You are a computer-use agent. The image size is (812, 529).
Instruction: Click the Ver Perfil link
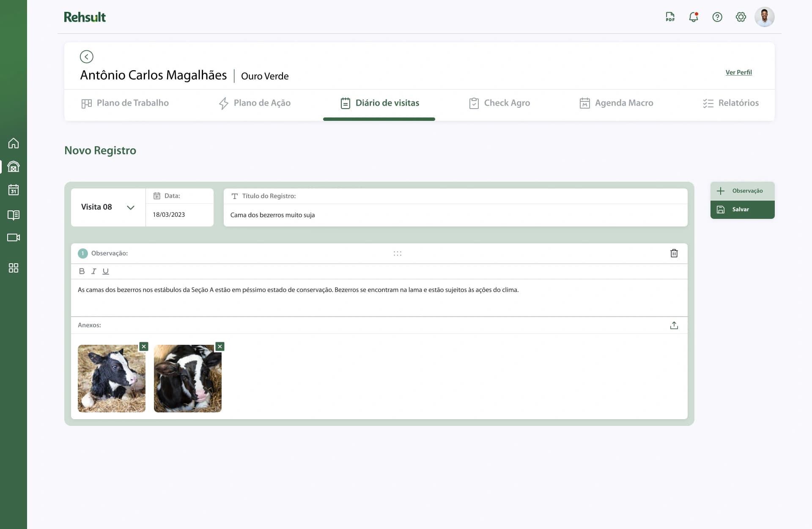click(738, 72)
